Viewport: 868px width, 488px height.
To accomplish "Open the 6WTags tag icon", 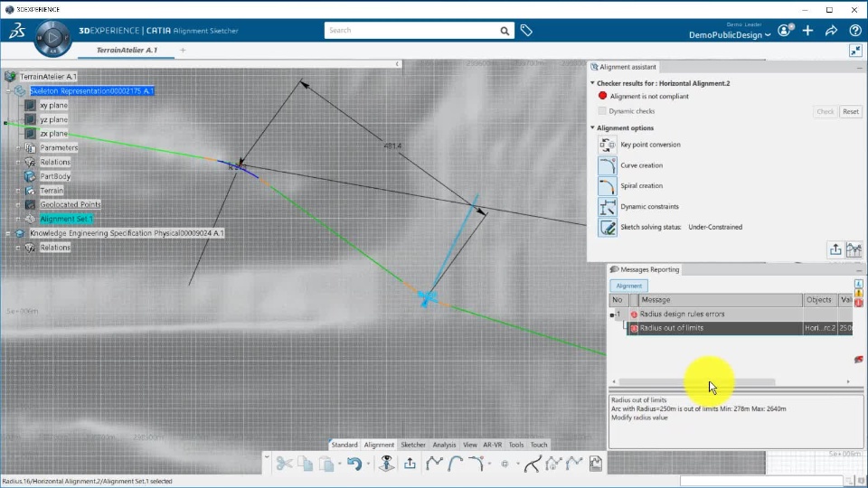I will (x=526, y=31).
